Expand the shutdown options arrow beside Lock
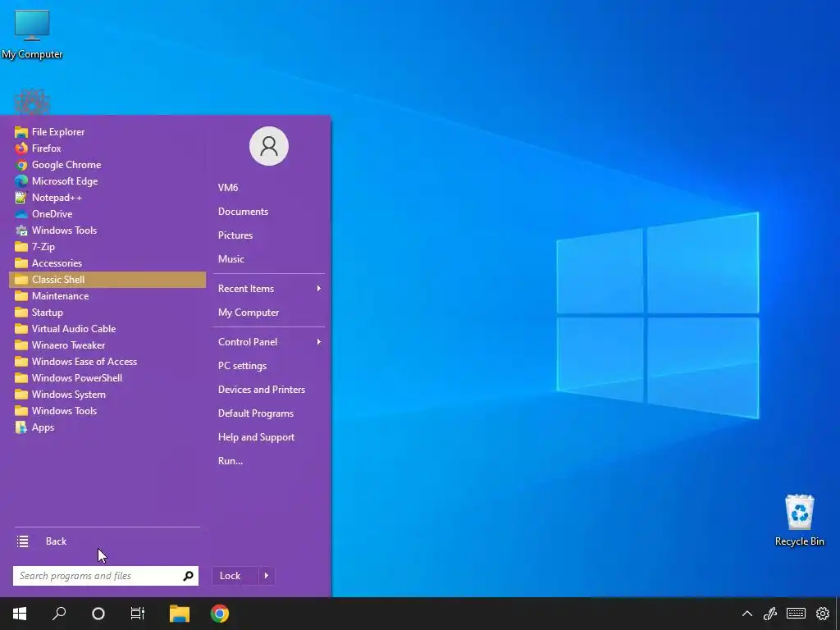The width and height of the screenshot is (840, 630). (267, 576)
